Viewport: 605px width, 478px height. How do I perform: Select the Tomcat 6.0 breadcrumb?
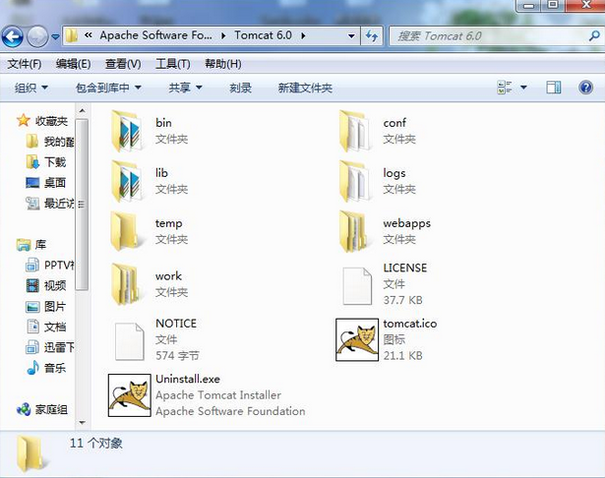[263, 35]
